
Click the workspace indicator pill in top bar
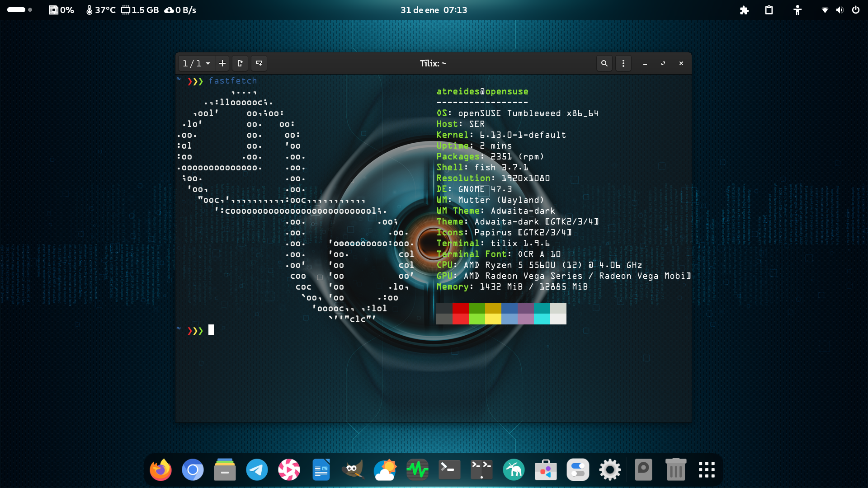[x=19, y=9]
